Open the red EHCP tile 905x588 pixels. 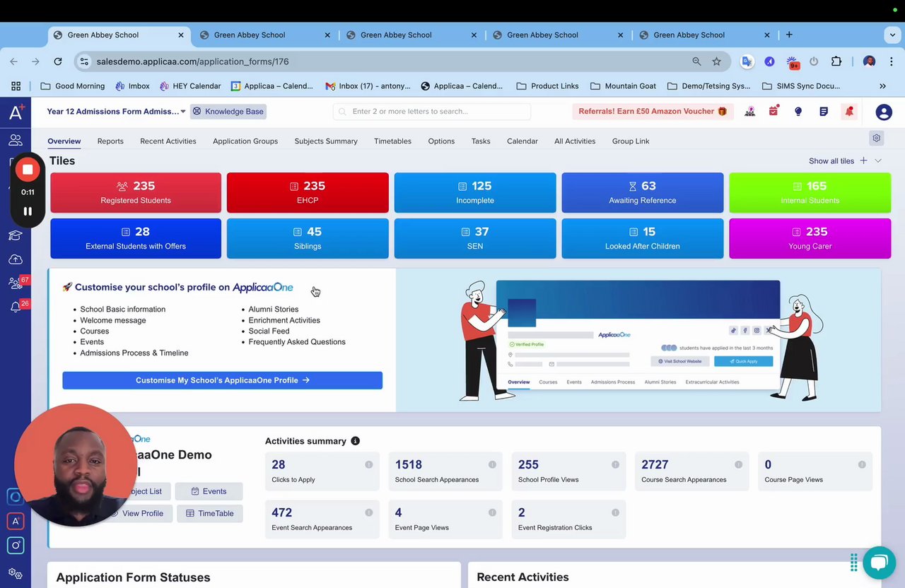tap(308, 192)
